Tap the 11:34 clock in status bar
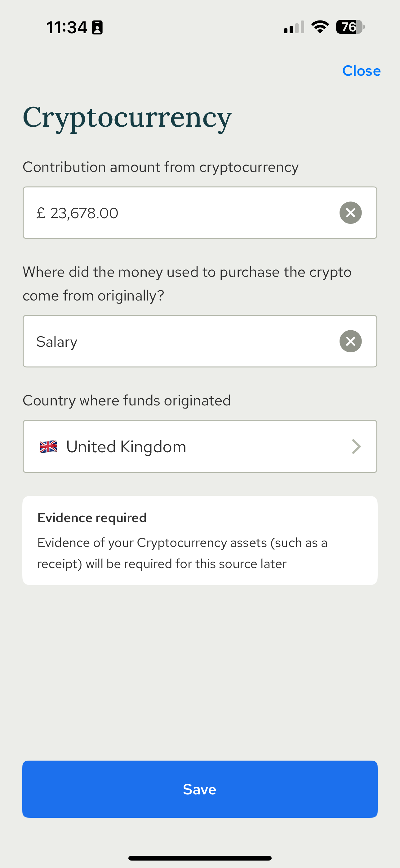The height and width of the screenshot is (868, 400). pos(67,27)
